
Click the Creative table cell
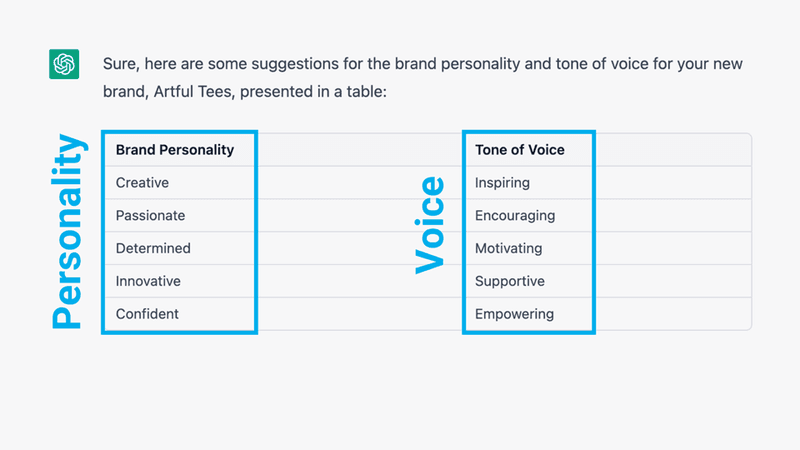click(142, 183)
